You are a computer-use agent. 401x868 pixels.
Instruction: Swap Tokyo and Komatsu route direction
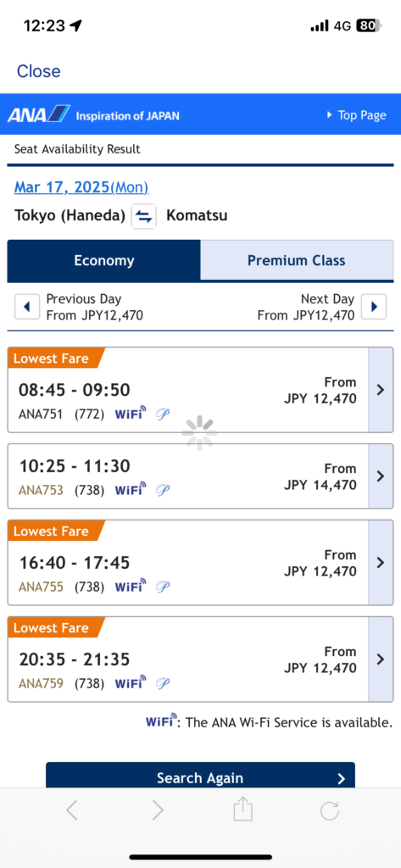144,216
